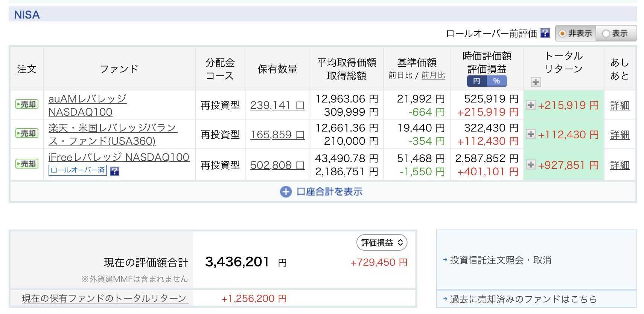Open 前月比 column link
644x314 pixels.
point(433,75)
